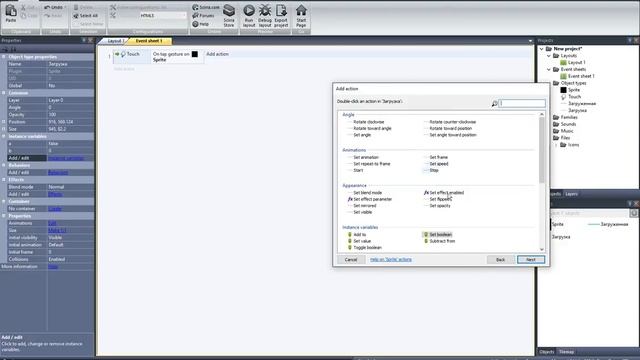Start Debug layout
The width and height of the screenshot is (640, 360).
265,16
